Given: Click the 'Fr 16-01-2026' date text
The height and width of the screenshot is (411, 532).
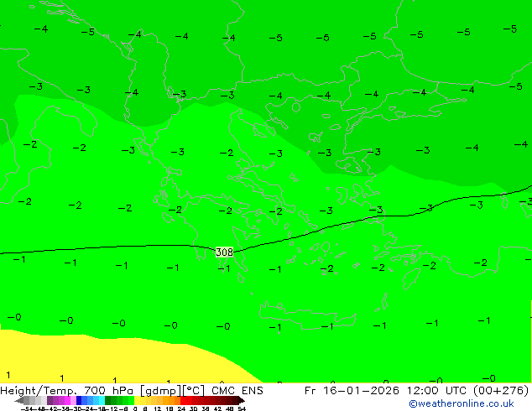Looking at the screenshot, I should point(352,391).
